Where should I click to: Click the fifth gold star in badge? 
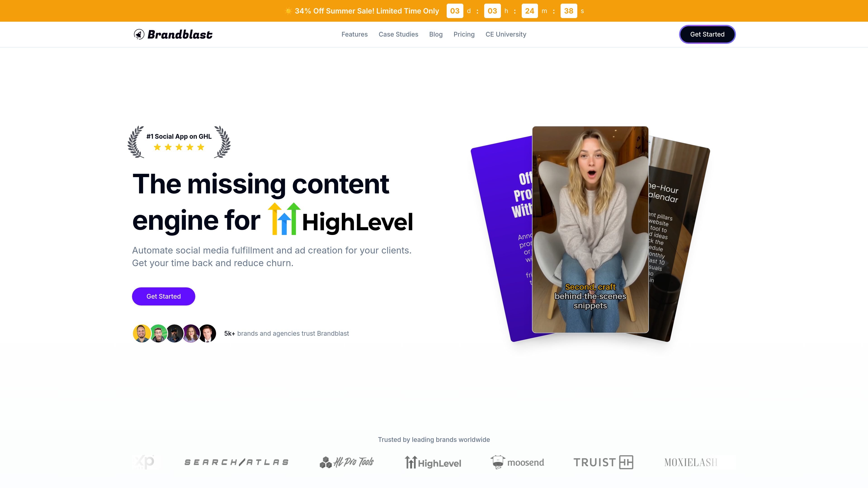click(201, 147)
